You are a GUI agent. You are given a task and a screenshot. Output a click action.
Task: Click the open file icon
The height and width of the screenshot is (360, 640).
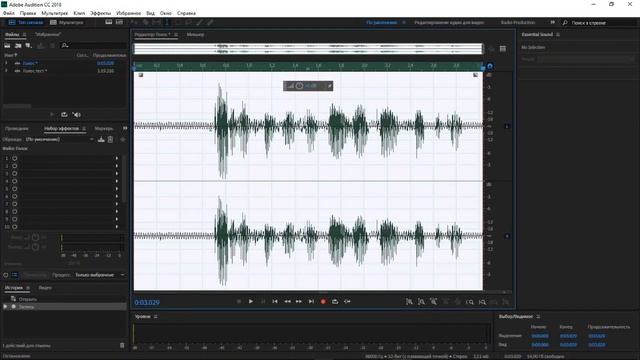click(x=7, y=46)
